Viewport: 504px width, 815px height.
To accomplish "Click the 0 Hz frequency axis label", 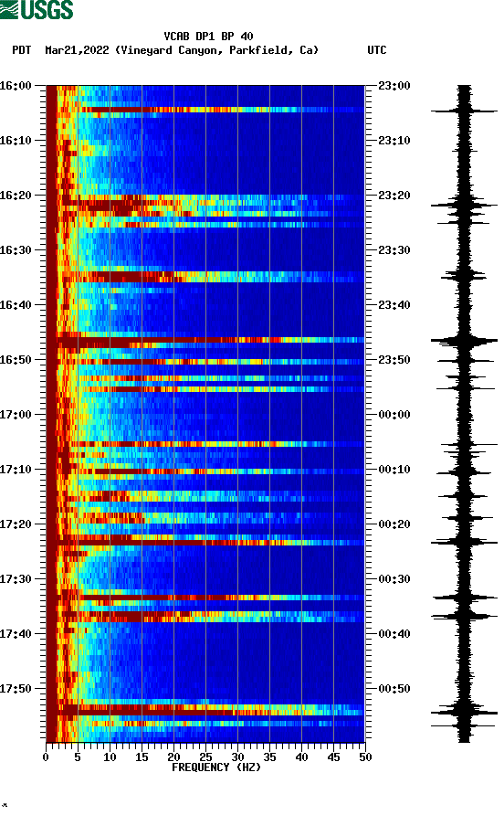I will [46, 757].
